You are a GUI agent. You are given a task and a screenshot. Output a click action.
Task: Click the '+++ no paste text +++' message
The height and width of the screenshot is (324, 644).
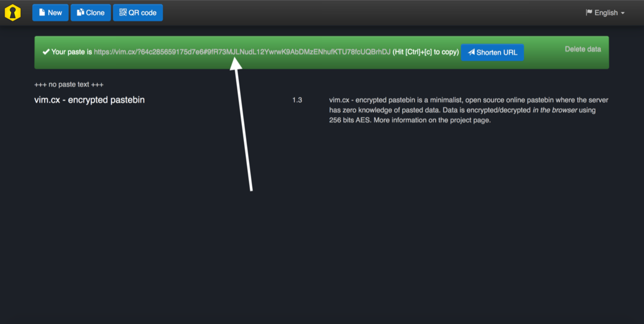[69, 85]
